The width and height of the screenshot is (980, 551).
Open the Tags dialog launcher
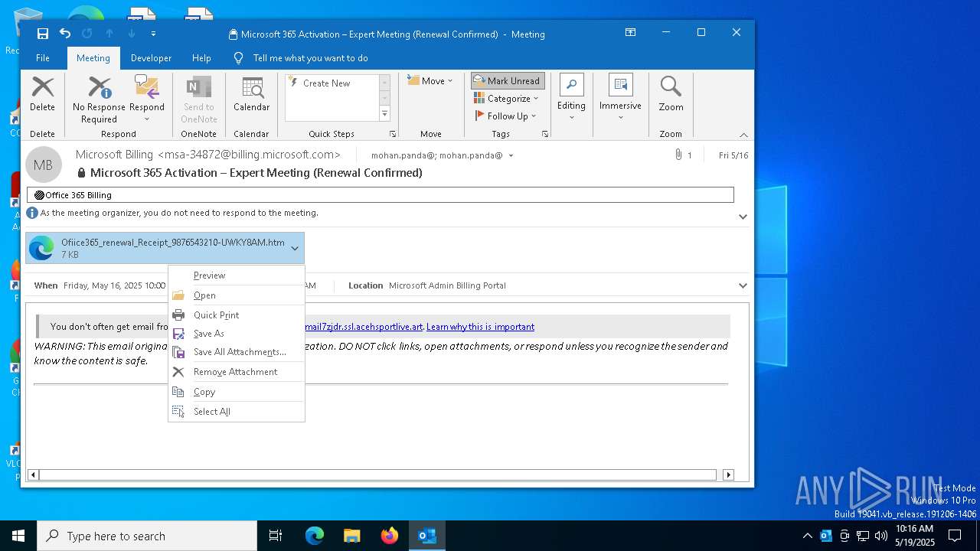point(546,134)
